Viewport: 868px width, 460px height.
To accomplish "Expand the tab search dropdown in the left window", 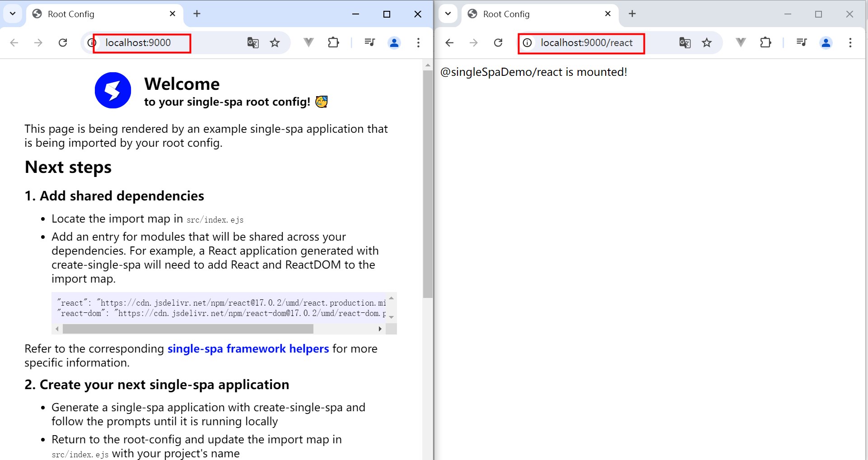I will pyautogui.click(x=13, y=14).
